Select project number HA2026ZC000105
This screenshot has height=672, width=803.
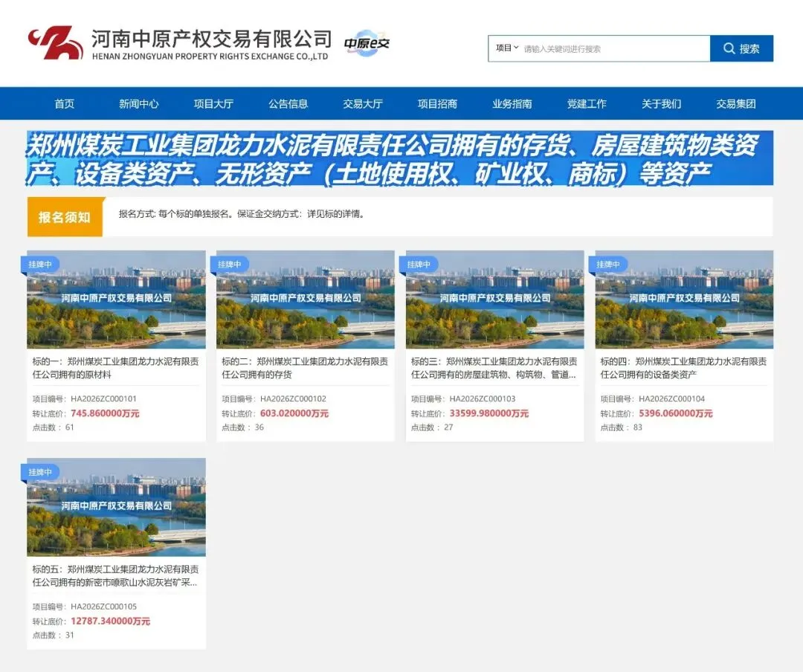103,607
